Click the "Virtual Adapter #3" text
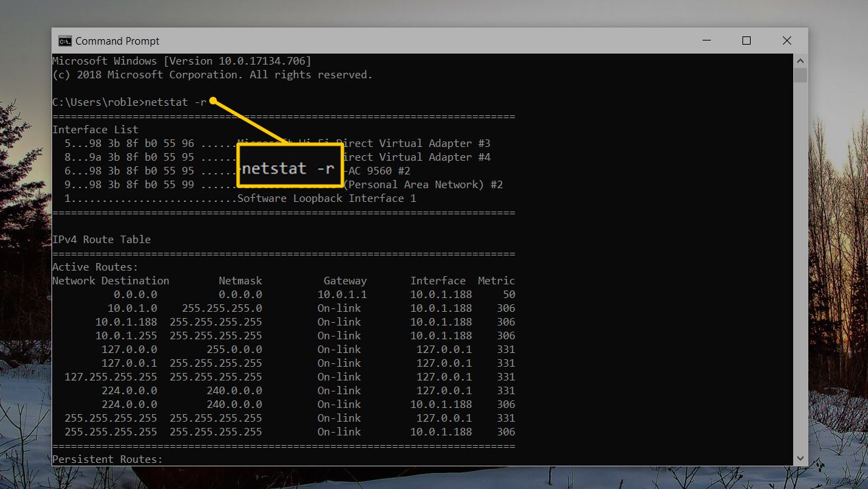 coord(435,144)
